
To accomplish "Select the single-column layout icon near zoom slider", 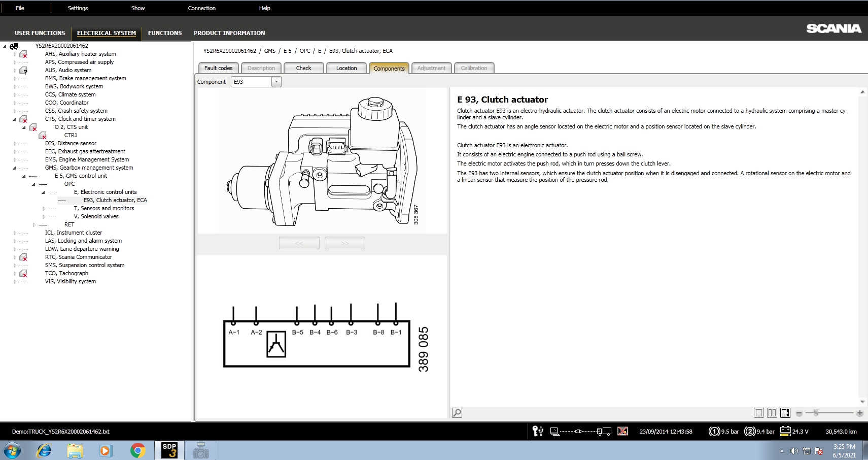I will click(759, 413).
